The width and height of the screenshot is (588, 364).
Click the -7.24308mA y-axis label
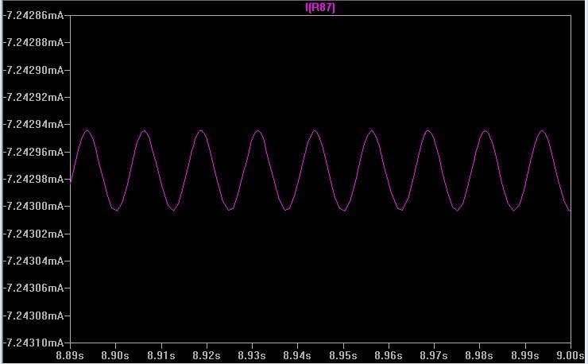33,316
